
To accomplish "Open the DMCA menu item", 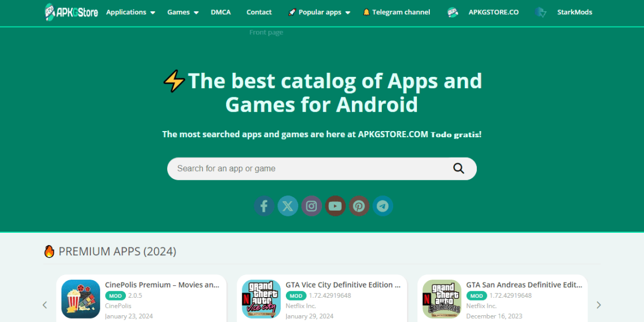I will [220, 12].
